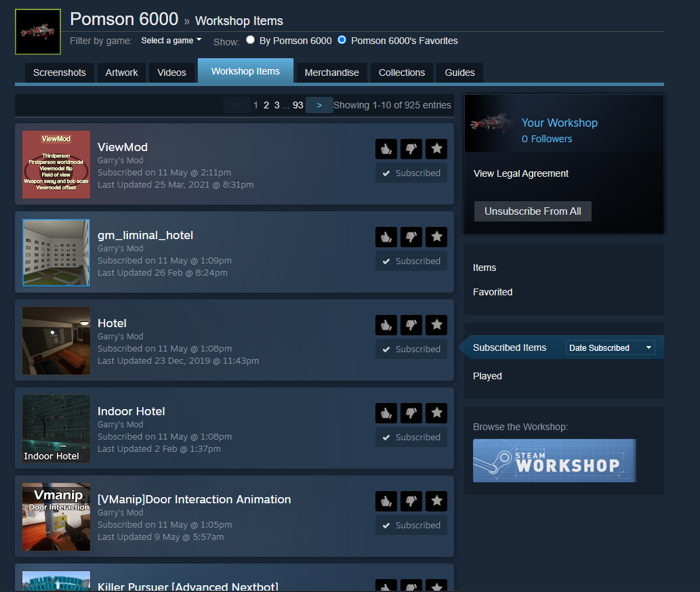This screenshot has width=700, height=592.
Task: Open the gm_liminal_hotel title link
Action: click(x=145, y=235)
